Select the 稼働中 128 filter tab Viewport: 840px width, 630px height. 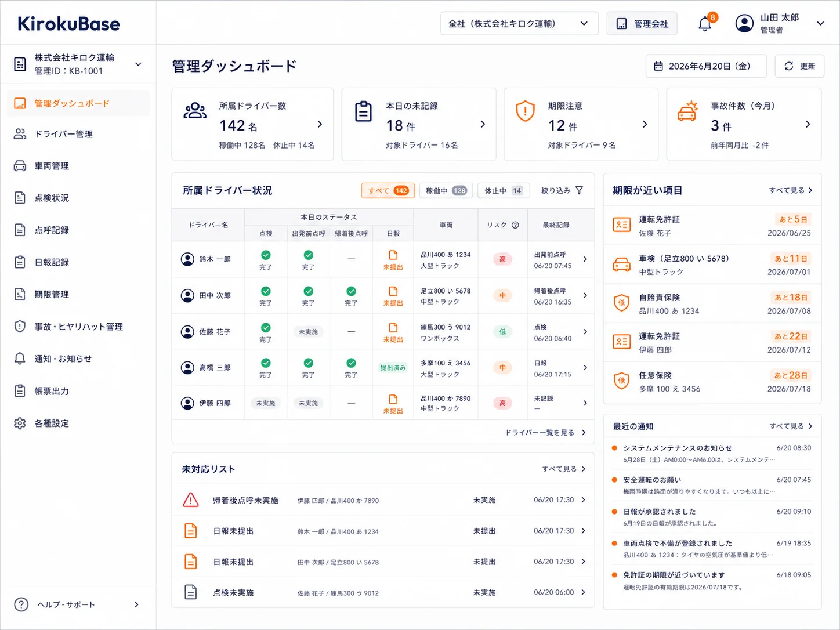tap(446, 190)
